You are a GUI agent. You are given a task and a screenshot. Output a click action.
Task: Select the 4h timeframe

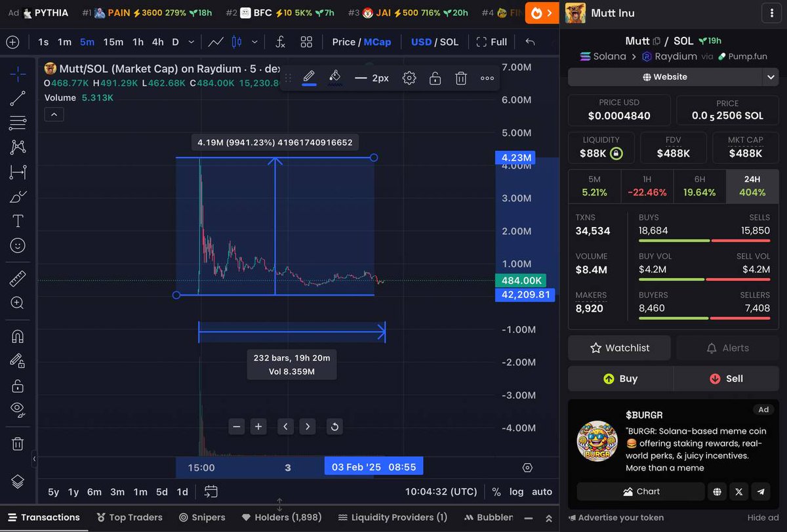158,42
